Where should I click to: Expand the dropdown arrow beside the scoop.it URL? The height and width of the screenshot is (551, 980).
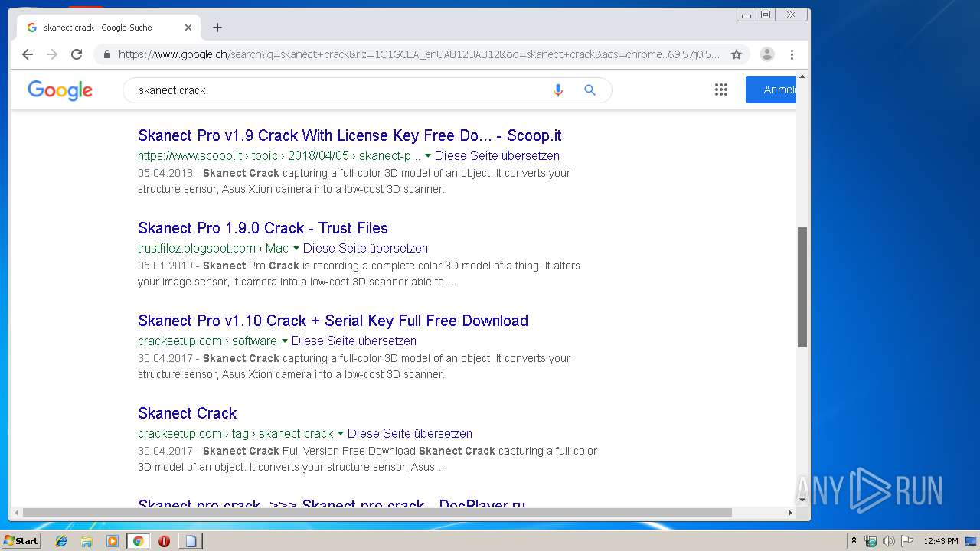click(428, 156)
